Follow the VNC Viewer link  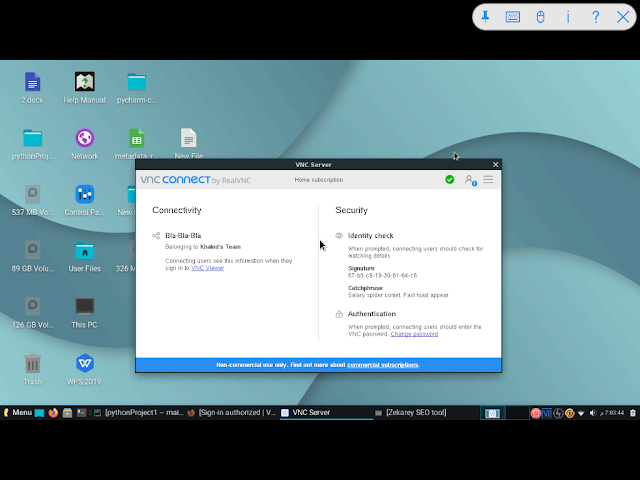pos(207,268)
